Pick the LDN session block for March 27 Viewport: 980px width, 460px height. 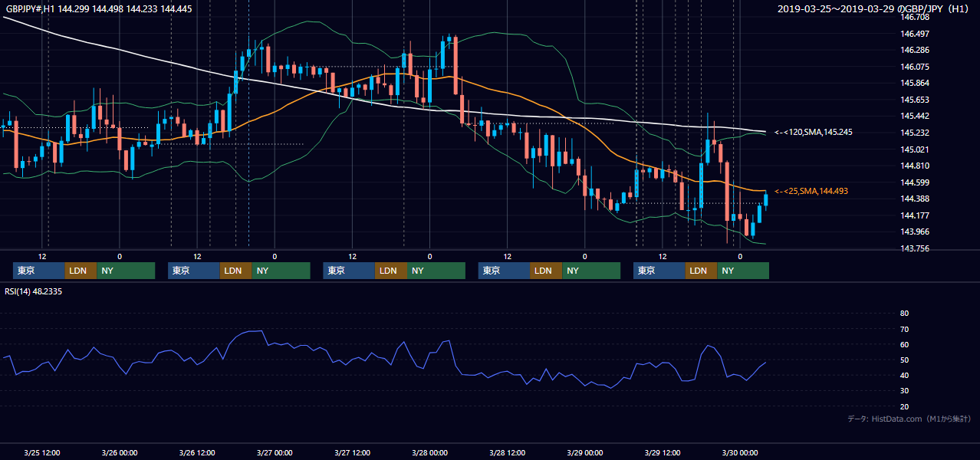tap(391, 271)
